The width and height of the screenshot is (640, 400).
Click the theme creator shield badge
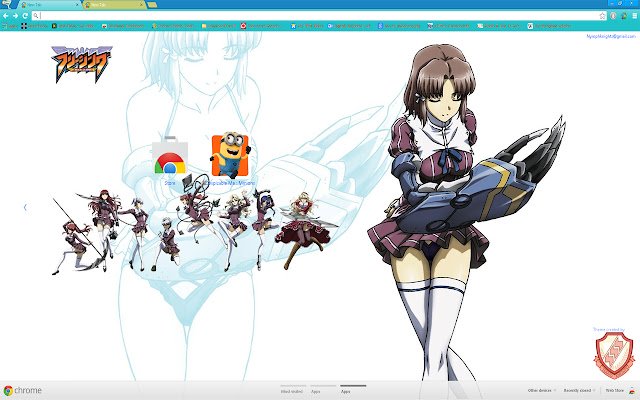614,355
